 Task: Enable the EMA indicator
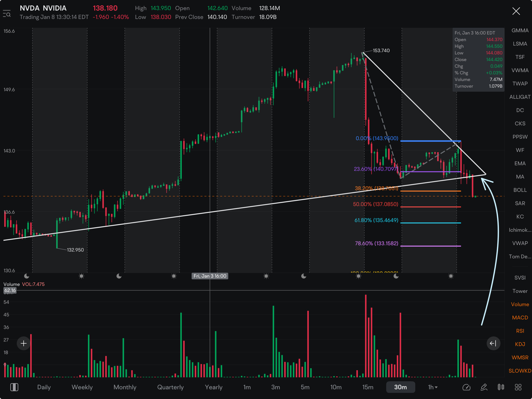click(x=520, y=164)
